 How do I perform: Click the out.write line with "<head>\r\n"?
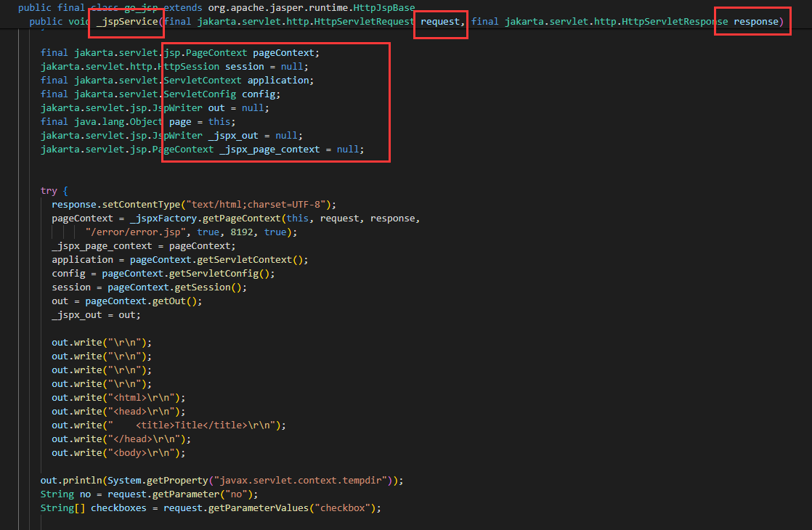pyautogui.click(x=118, y=412)
